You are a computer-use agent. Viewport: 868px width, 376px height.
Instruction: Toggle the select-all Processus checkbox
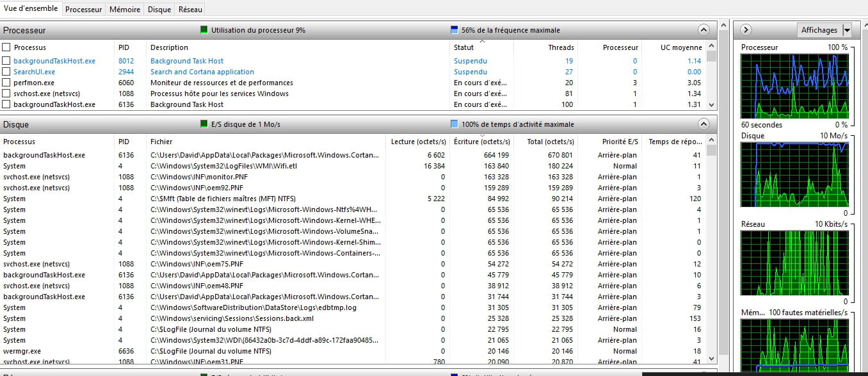click(x=6, y=47)
